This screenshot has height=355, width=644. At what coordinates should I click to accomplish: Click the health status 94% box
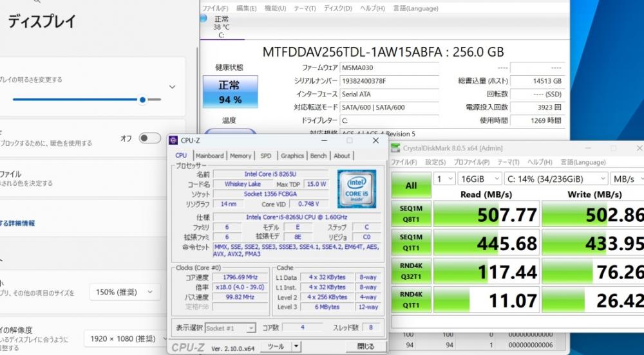[x=229, y=91]
